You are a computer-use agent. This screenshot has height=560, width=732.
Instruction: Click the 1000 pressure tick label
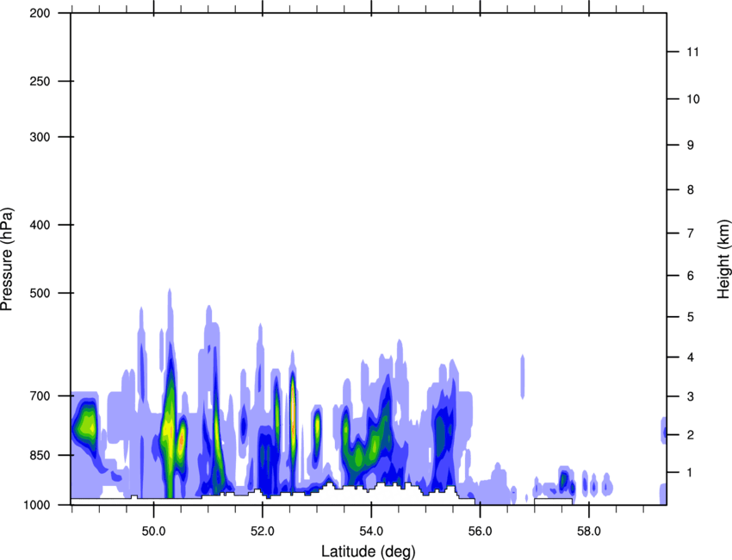tap(37, 505)
